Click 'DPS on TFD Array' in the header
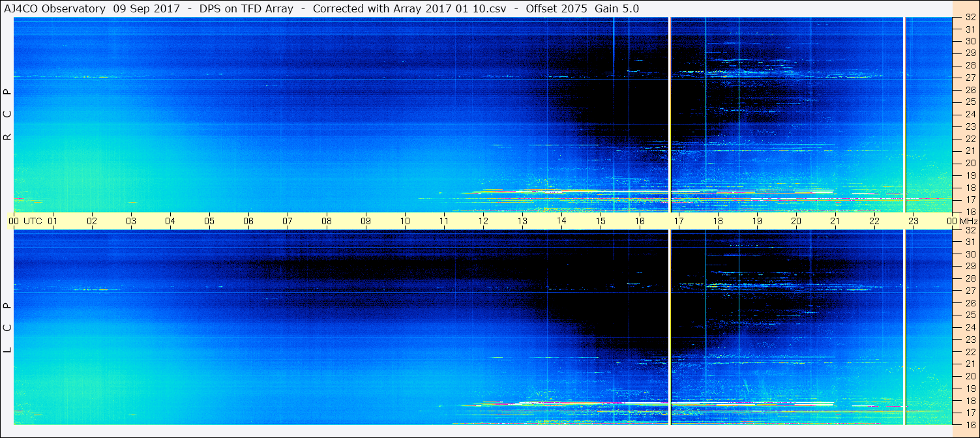980x438 pixels. click(245, 9)
